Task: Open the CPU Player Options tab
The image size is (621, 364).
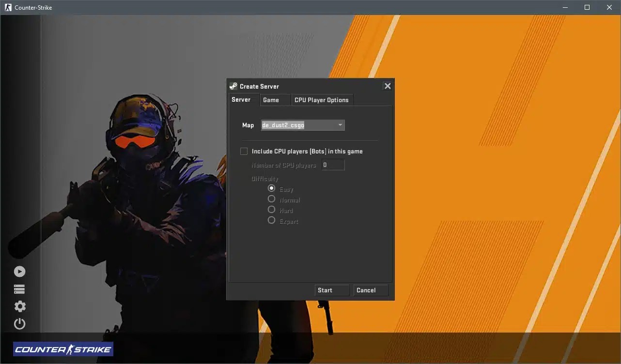Action: point(322,100)
